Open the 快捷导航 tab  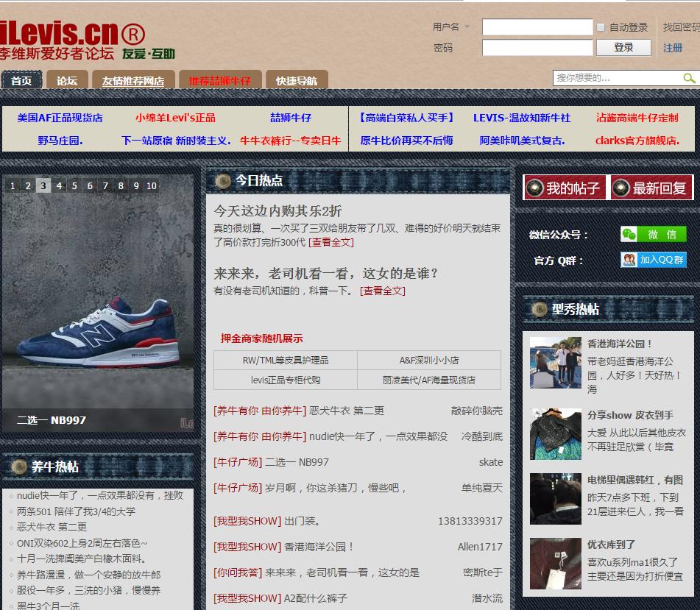pyautogui.click(x=297, y=80)
